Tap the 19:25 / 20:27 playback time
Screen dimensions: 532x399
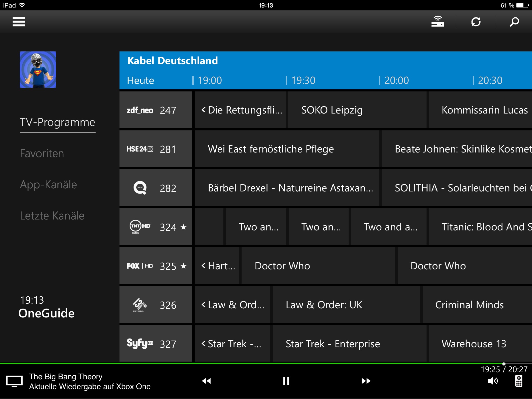[x=504, y=369]
